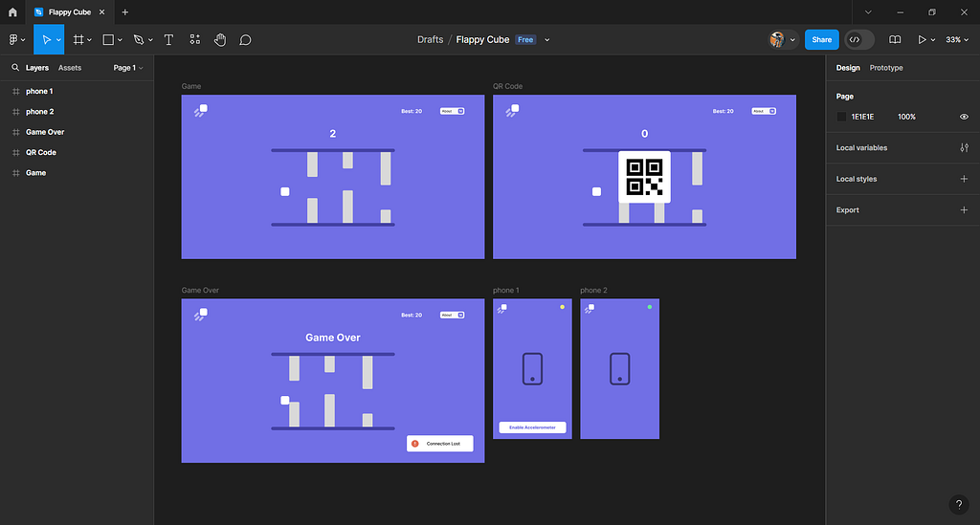This screenshot has width=980, height=525.
Task: Open the Figma main menu icon
Action: click(x=13, y=39)
